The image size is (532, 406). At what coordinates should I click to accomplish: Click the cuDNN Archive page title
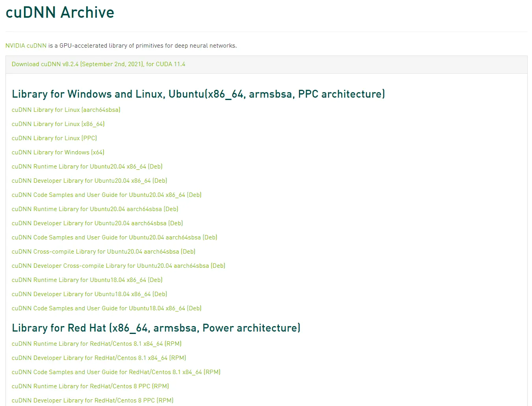(60, 13)
